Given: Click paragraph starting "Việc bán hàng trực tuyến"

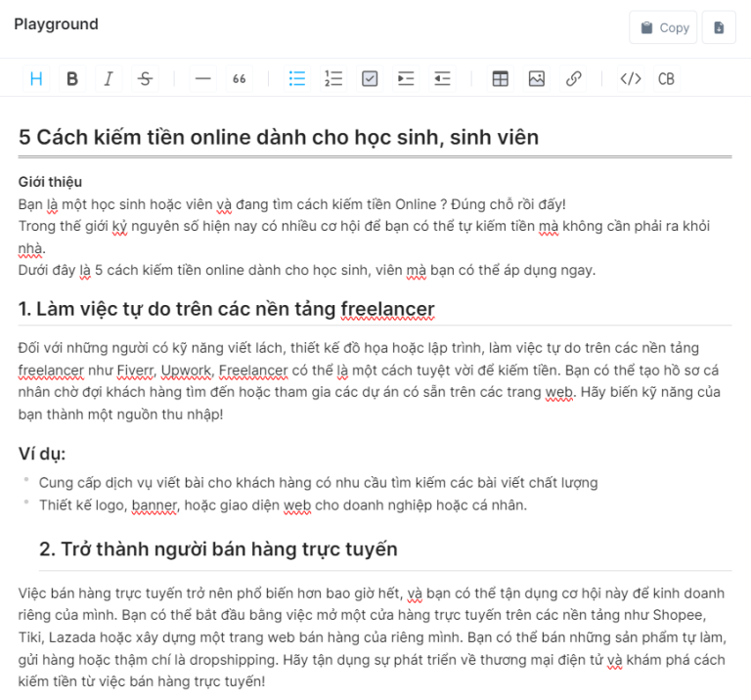Looking at the screenshot, I should click(x=373, y=637).
